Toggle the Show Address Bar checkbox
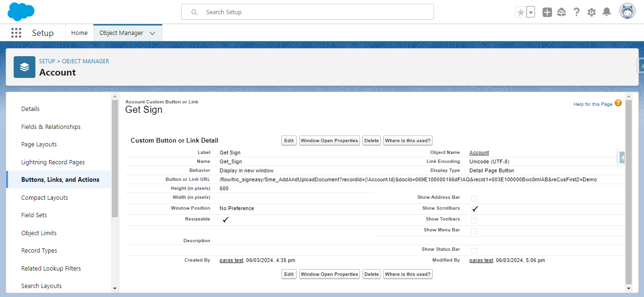 474,198
